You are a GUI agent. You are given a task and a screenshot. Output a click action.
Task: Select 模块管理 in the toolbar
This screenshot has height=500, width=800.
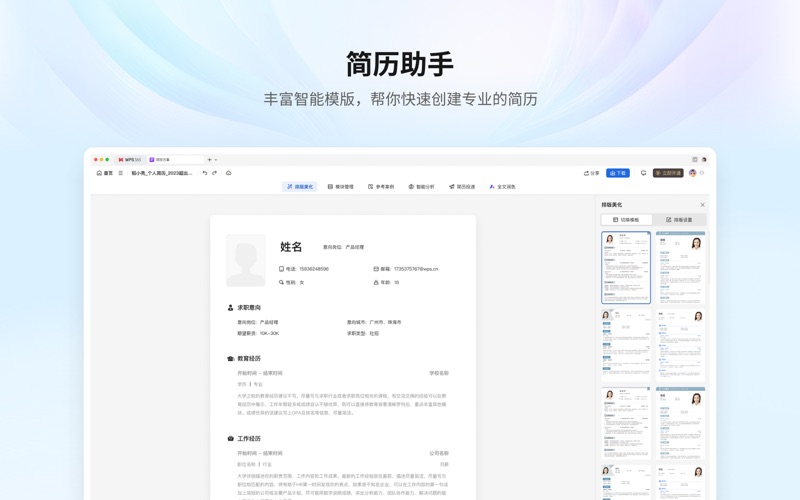pos(341,187)
